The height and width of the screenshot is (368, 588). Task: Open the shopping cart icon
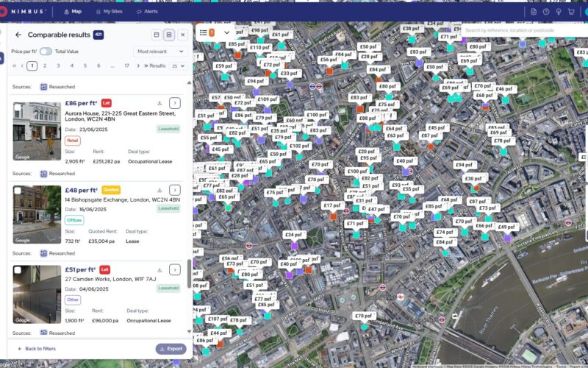click(571, 12)
